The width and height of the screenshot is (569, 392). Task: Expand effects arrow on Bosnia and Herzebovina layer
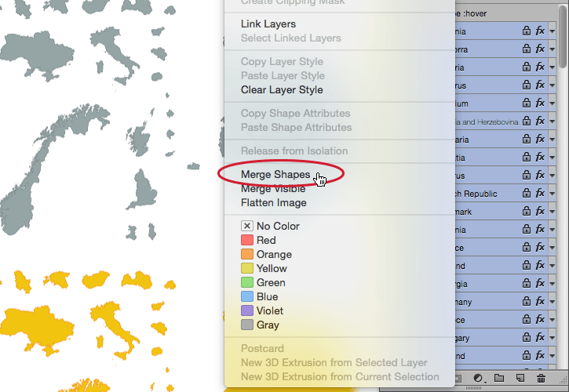coord(553,122)
